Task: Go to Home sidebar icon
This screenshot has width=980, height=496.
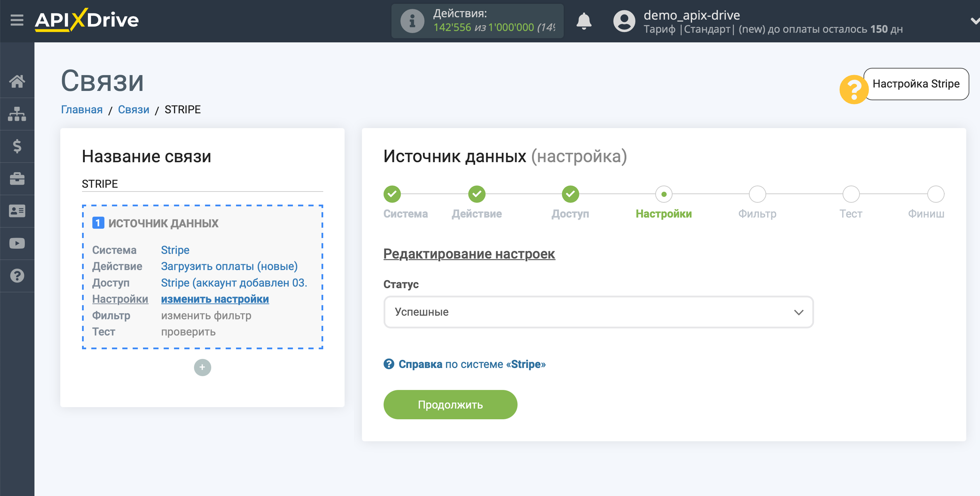Action: [x=17, y=81]
